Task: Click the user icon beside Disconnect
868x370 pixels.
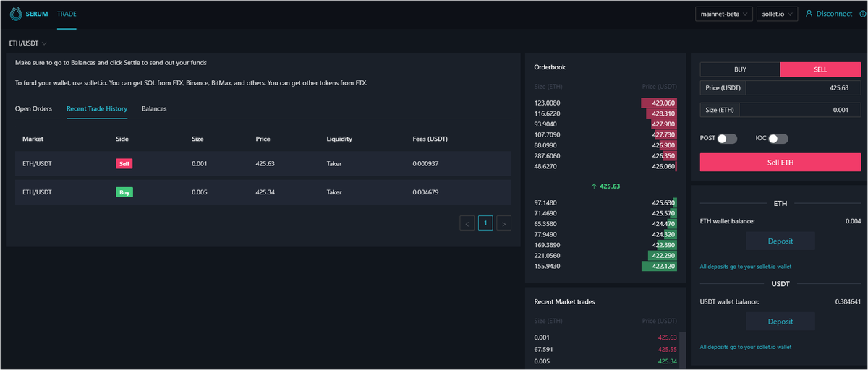Action: [x=809, y=14]
